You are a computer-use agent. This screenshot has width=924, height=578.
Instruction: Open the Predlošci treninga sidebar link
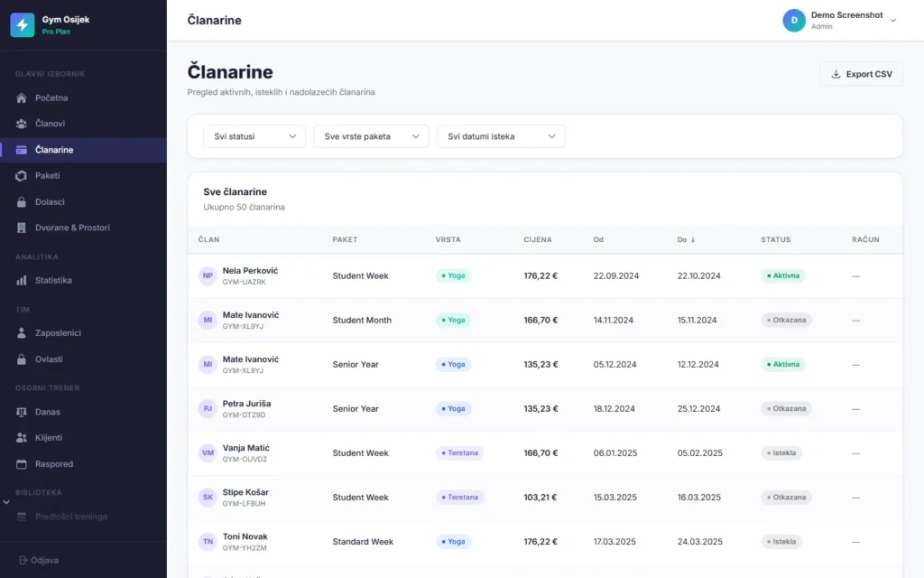(x=83, y=517)
